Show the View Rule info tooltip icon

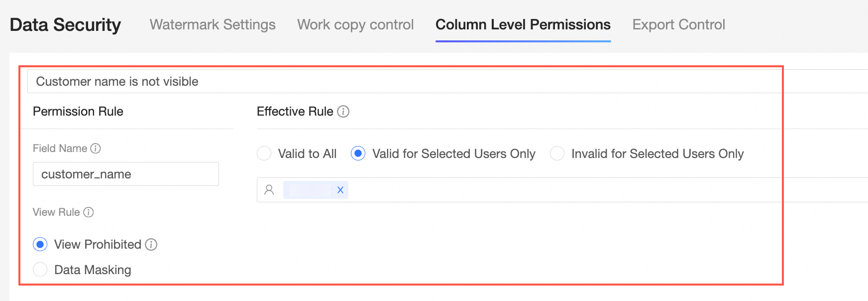(x=89, y=212)
